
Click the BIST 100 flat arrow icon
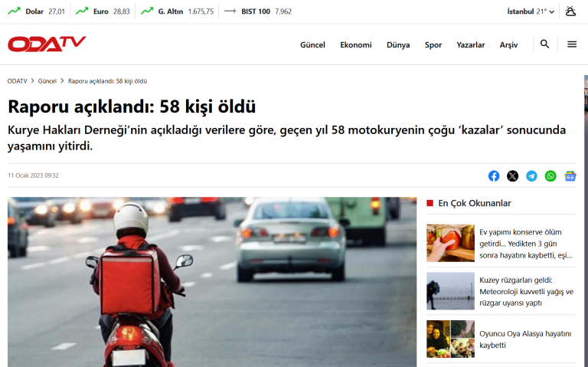coord(230,11)
